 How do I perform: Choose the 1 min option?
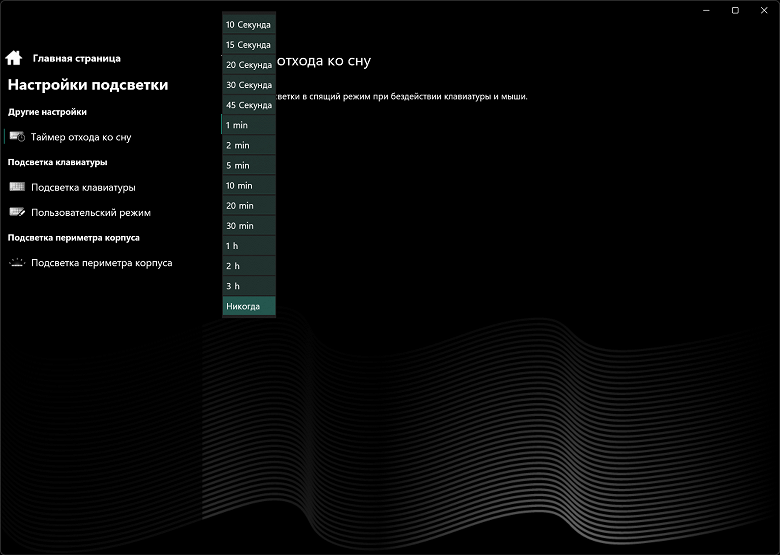click(x=248, y=125)
